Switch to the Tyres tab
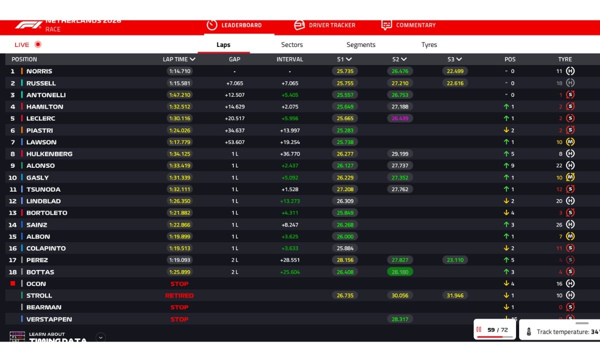600x364 pixels. pyautogui.click(x=429, y=44)
